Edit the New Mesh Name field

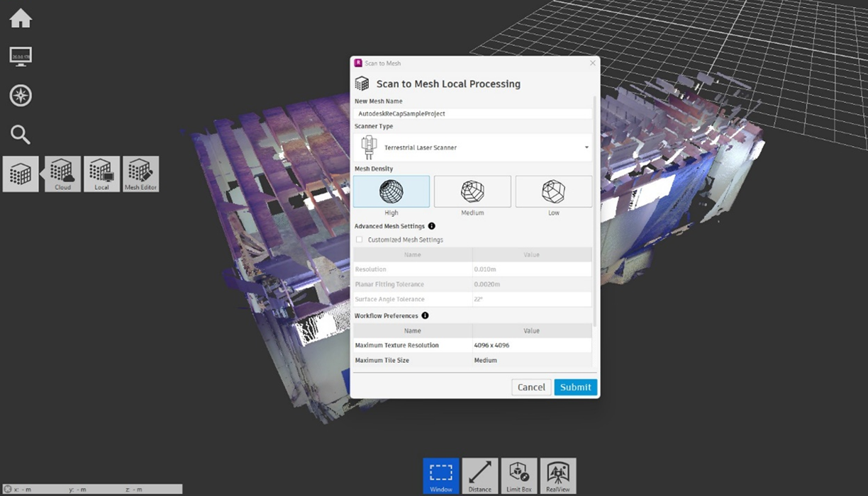click(473, 113)
